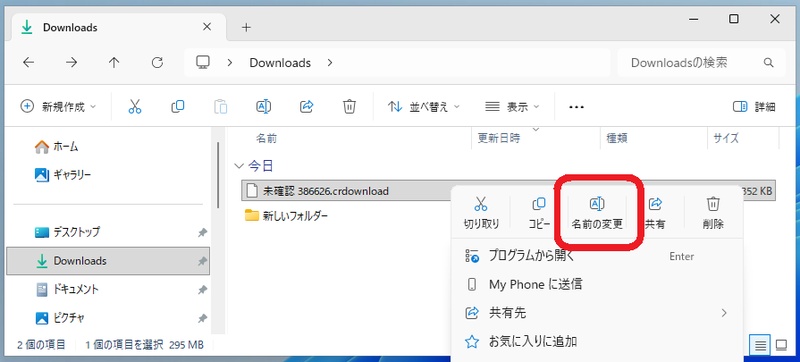Refresh the Downloads folder view
Screen dimensions: 800x362
157,63
